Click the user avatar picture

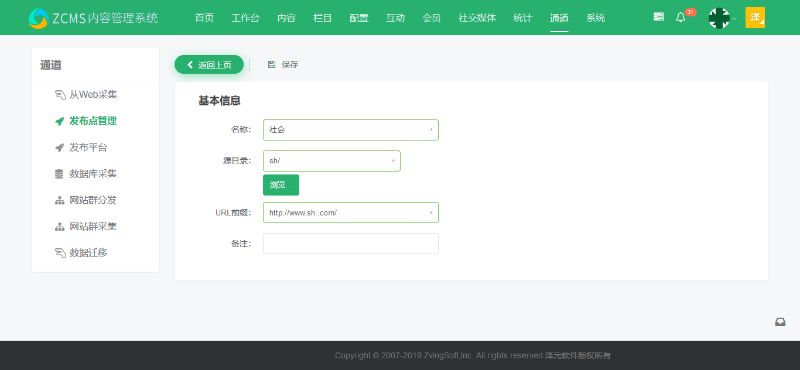(x=719, y=18)
